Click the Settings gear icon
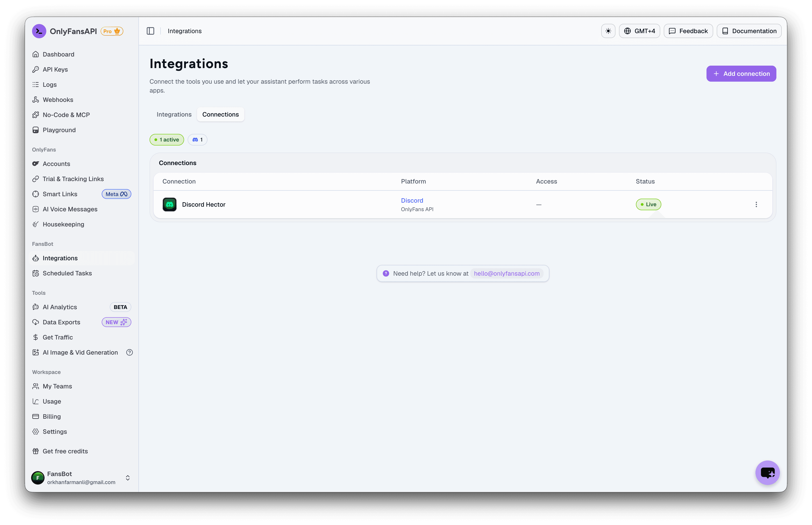Screen dimensions: 812x525 coord(35,432)
